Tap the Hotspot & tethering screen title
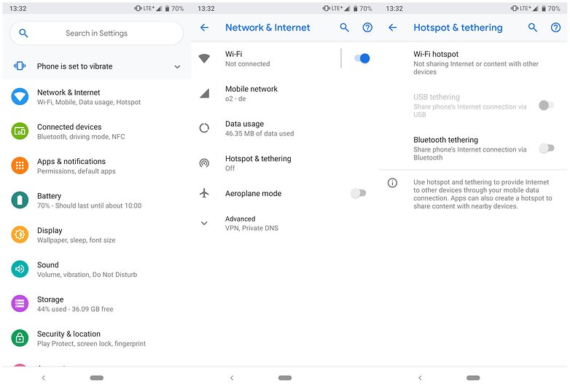This screenshot has height=392, width=570. click(458, 28)
